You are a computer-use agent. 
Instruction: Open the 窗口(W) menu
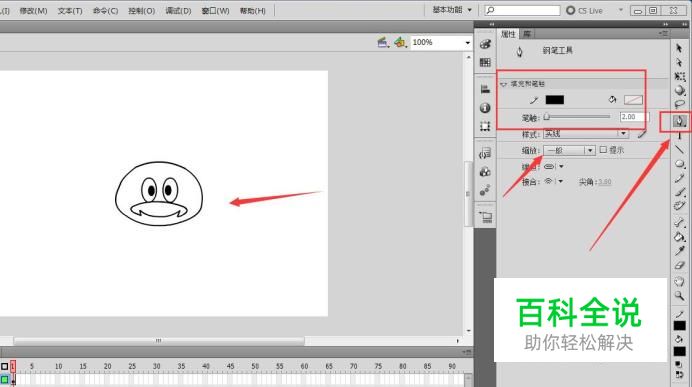[215, 11]
